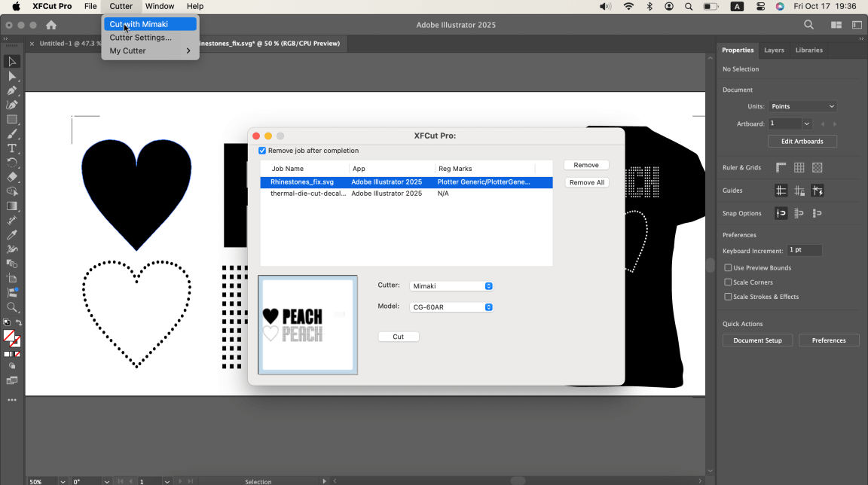
Task: Open the Artboard number dropdown in Properties
Action: (x=806, y=124)
